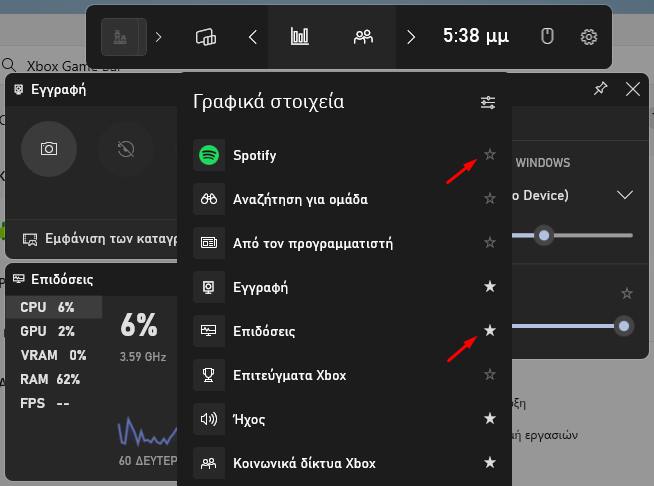Open Επιτεύγματα Xbox widget
Viewport: 654px width, 486px height.
tap(345, 375)
